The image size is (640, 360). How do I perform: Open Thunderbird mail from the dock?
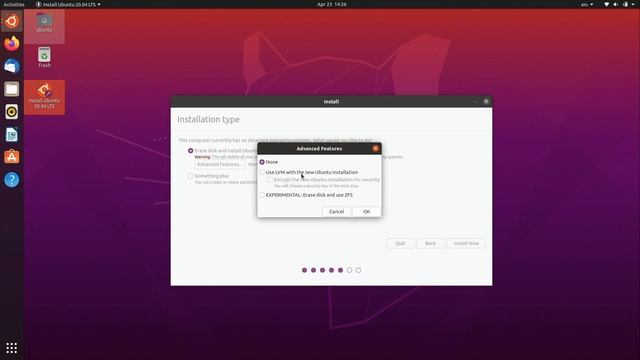coord(11,66)
